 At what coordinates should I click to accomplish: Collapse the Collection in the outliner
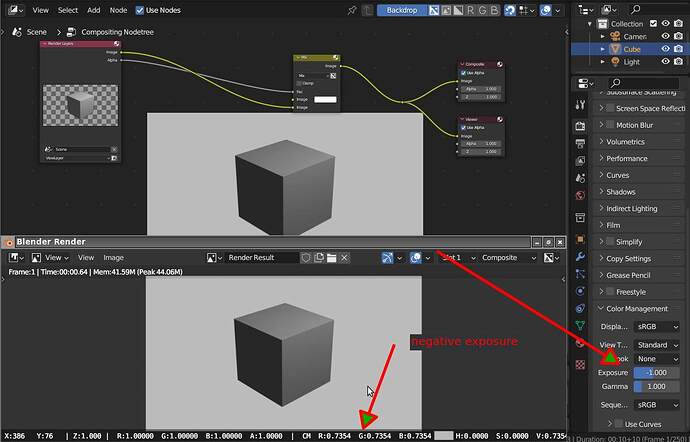(590, 23)
